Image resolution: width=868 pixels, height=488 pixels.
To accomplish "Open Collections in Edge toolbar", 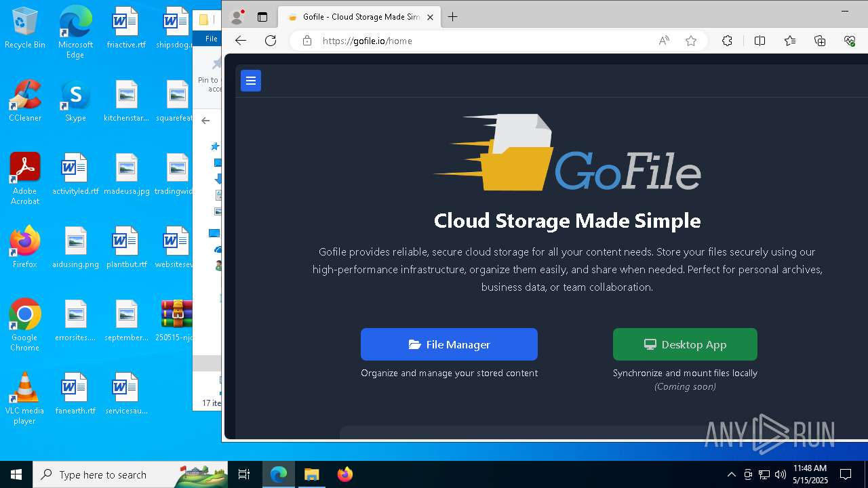I will click(820, 41).
